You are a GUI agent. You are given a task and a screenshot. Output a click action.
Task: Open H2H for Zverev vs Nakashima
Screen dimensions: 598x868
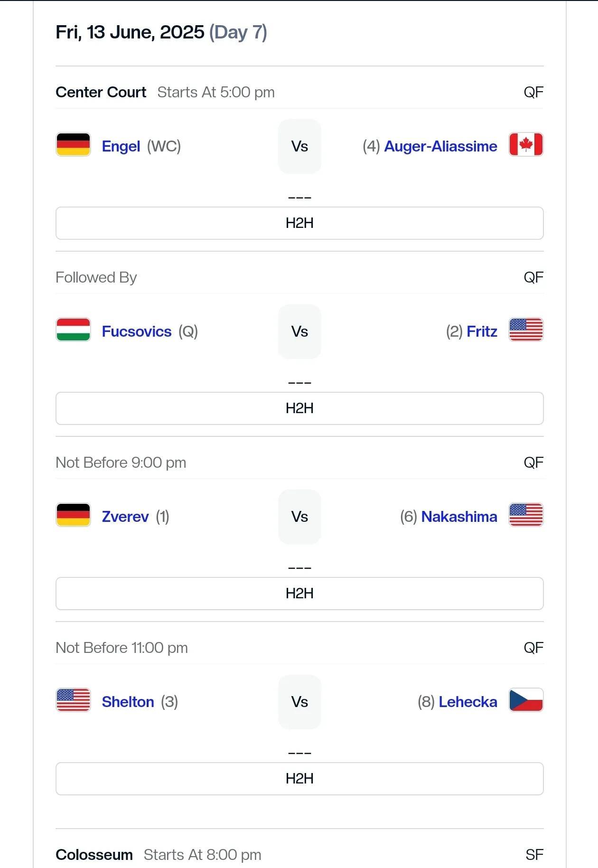point(299,594)
